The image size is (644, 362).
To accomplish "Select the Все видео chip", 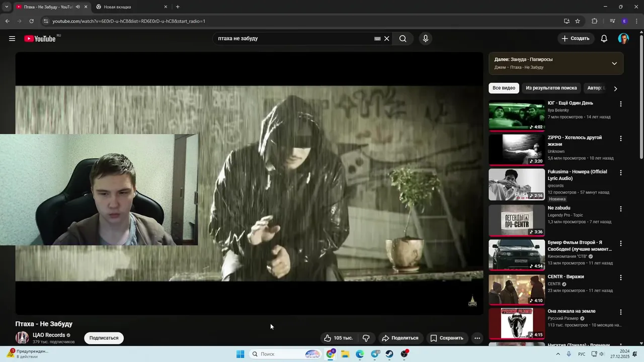I will (x=504, y=88).
